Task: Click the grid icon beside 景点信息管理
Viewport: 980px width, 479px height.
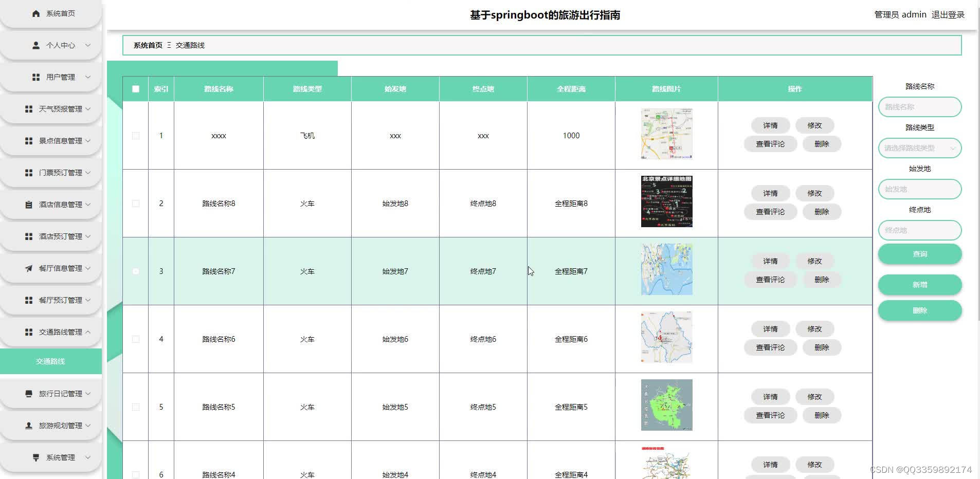Action: (x=29, y=141)
